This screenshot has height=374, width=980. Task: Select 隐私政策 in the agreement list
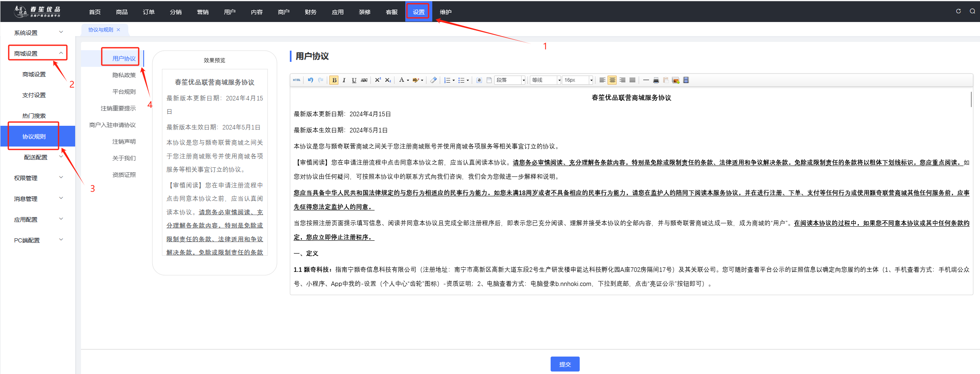coord(124,75)
